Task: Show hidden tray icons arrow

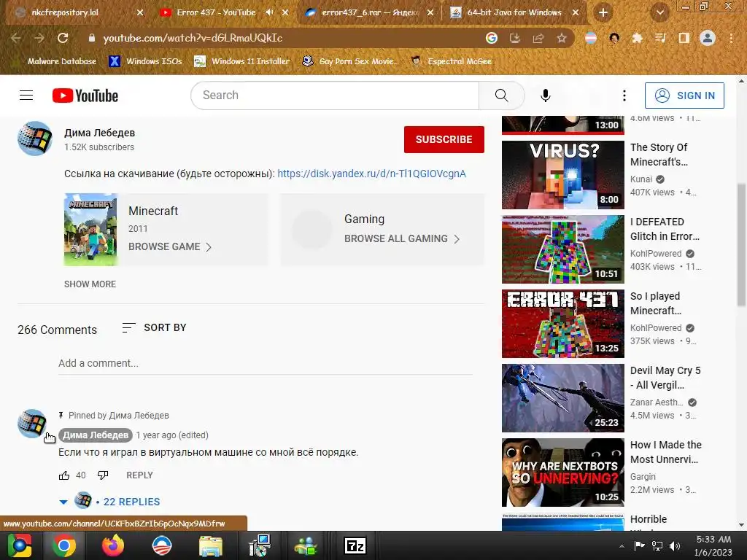Action: tap(622, 546)
